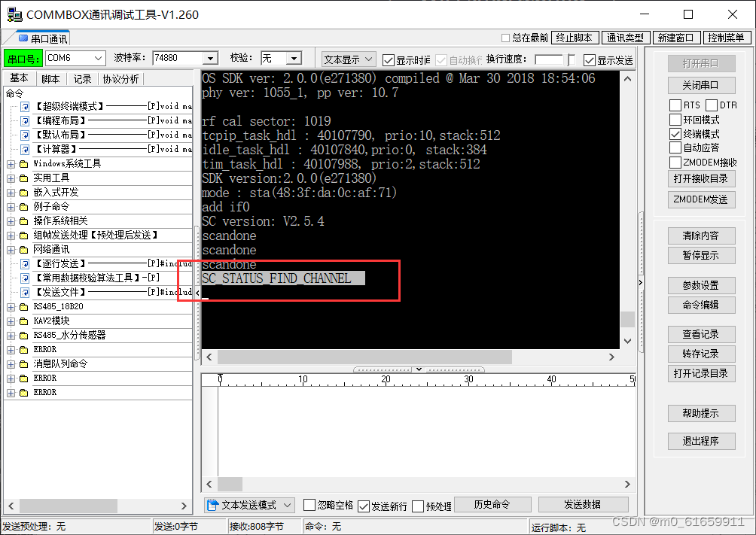Click the 清除内容 button
756x535 pixels.
coord(701,236)
